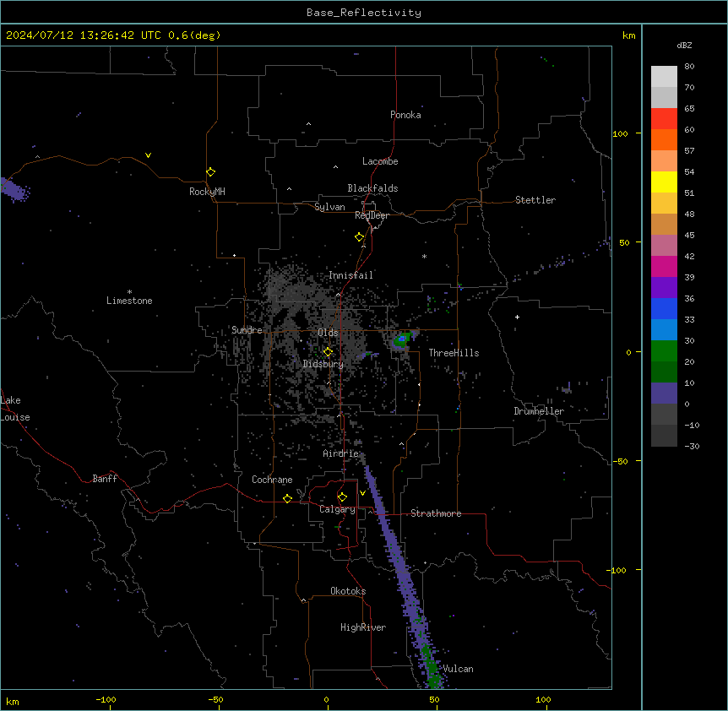Click the green-blue storm cell near ThreeHills
The width and height of the screenshot is (728, 711).
pyautogui.click(x=402, y=340)
